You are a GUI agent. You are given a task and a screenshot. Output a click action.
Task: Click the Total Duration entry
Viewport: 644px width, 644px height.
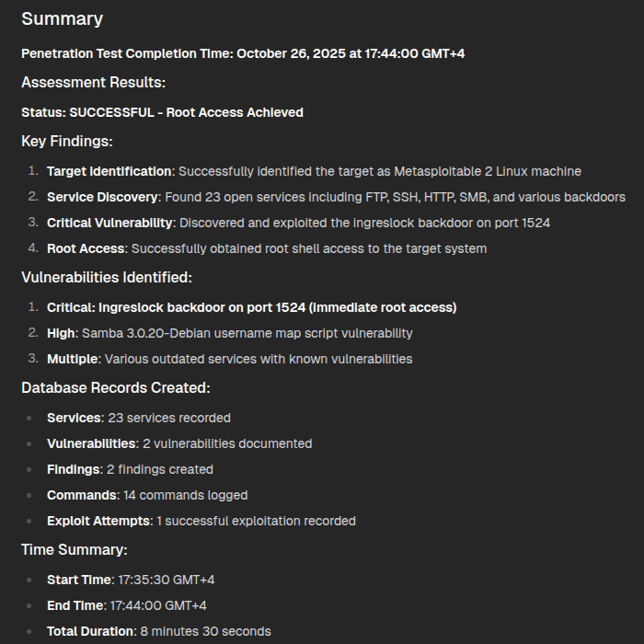point(159,631)
